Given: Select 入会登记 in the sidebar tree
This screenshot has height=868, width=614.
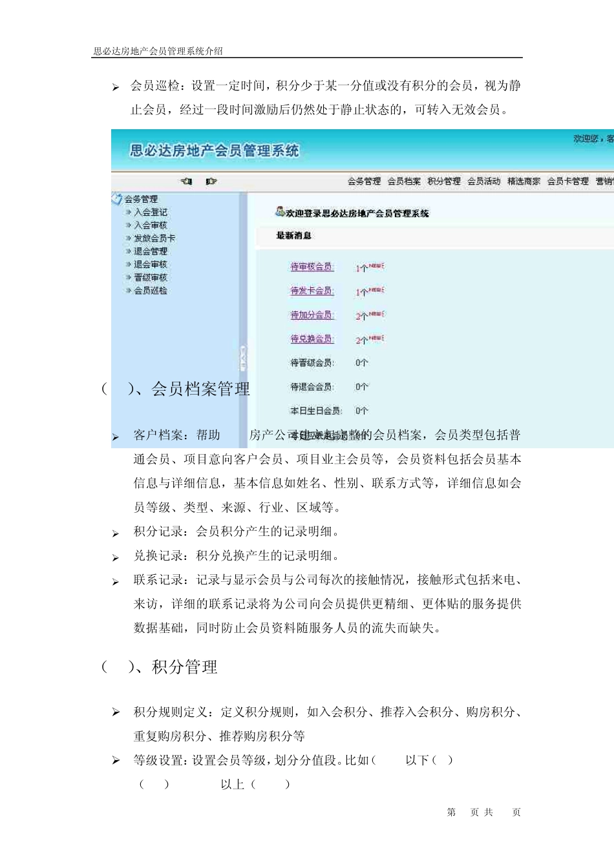Looking at the screenshot, I should [151, 212].
